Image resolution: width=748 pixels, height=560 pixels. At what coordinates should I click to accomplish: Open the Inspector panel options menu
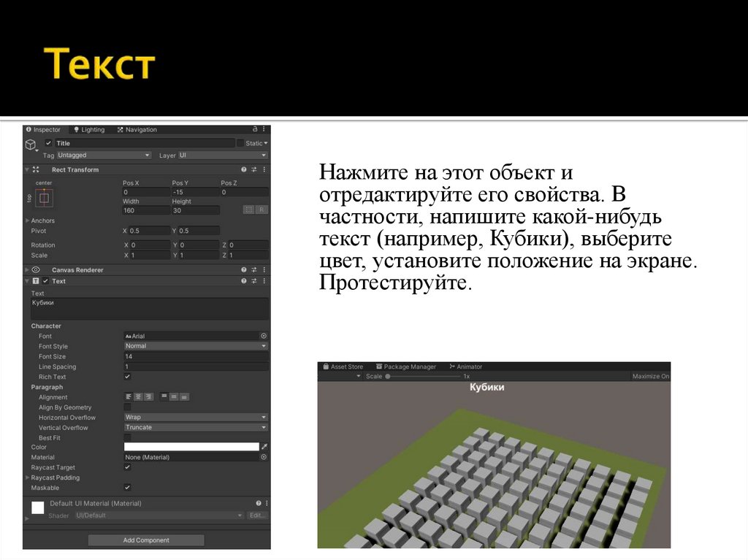(x=264, y=129)
